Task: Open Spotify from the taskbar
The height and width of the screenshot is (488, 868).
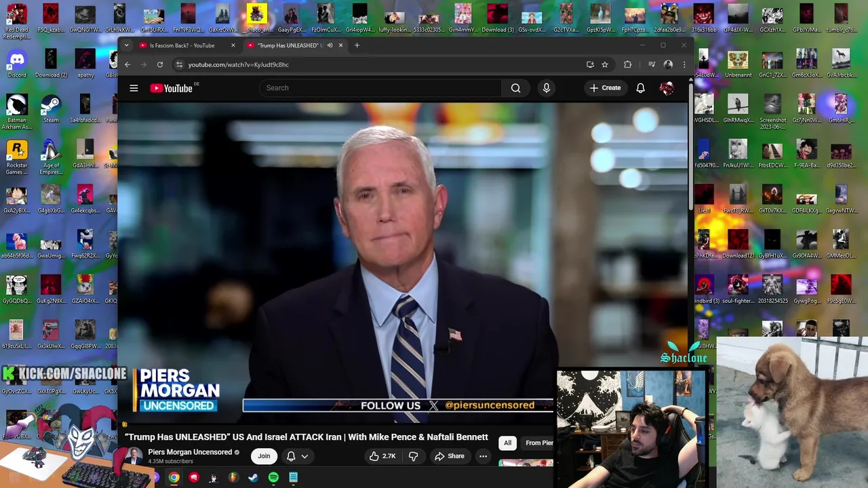Action: (273, 478)
